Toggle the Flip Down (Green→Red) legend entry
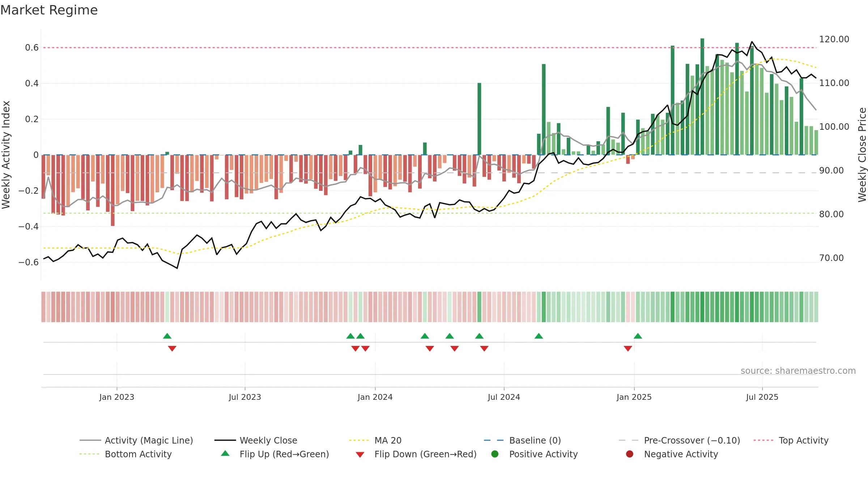 click(x=416, y=454)
